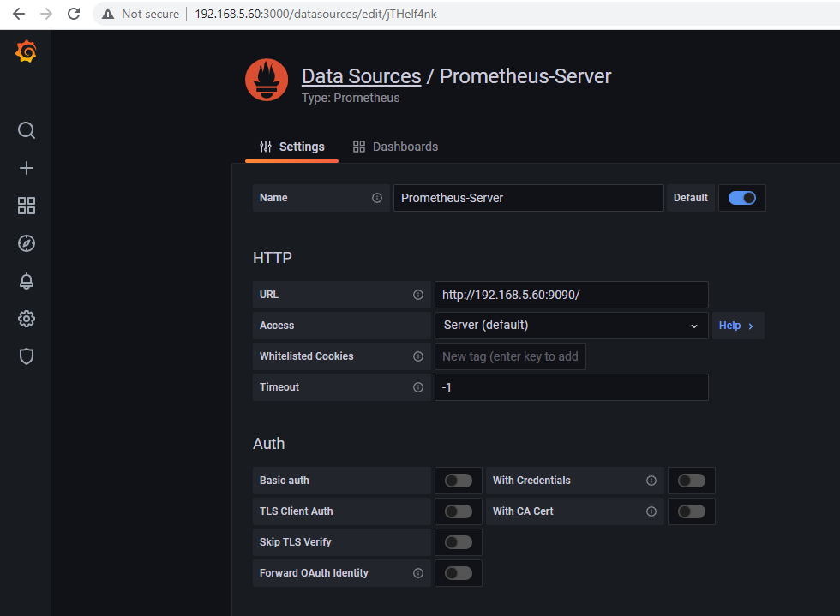The height and width of the screenshot is (616, 840).
Task: Click the Type: Prometheus subtitle text
Action: (x=351, y=98)
